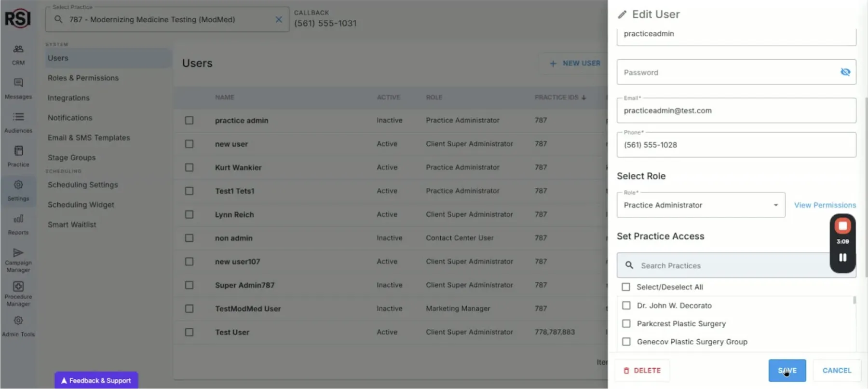Open Roles & Permissions settings
The height and width of the screenshot is (389, 868).
[x=83, y=78]
